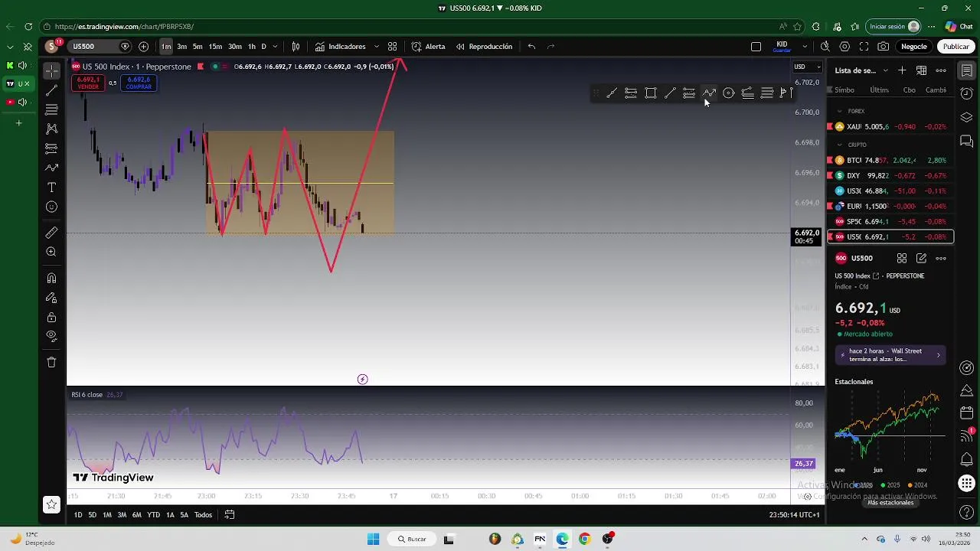
Task: Open the forecasting and measurement tools in left toolbar
Action: click(51, 148)
